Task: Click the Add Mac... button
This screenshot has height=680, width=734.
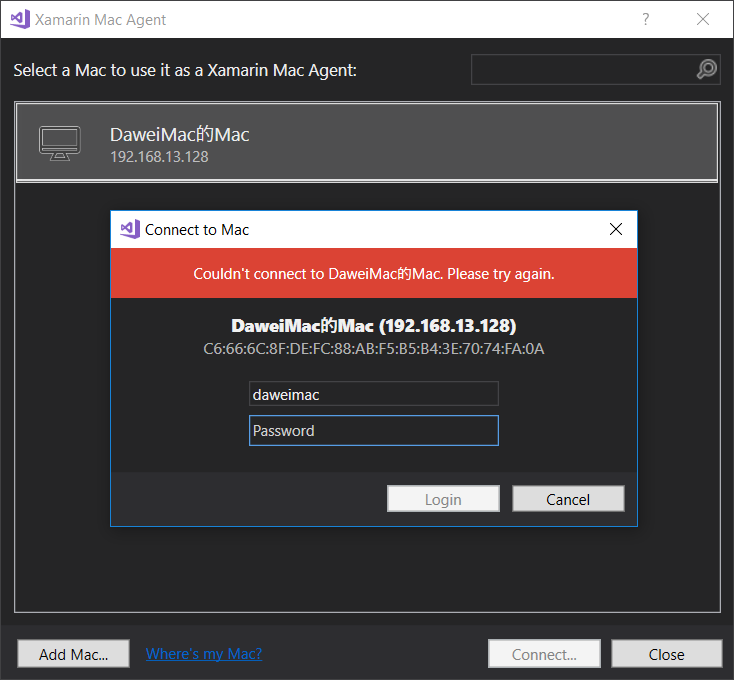Action: [73, 653]
